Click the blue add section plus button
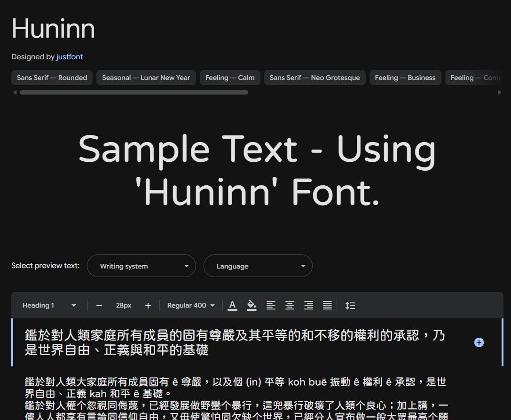The image size is (511, 420). click(479, 342)
